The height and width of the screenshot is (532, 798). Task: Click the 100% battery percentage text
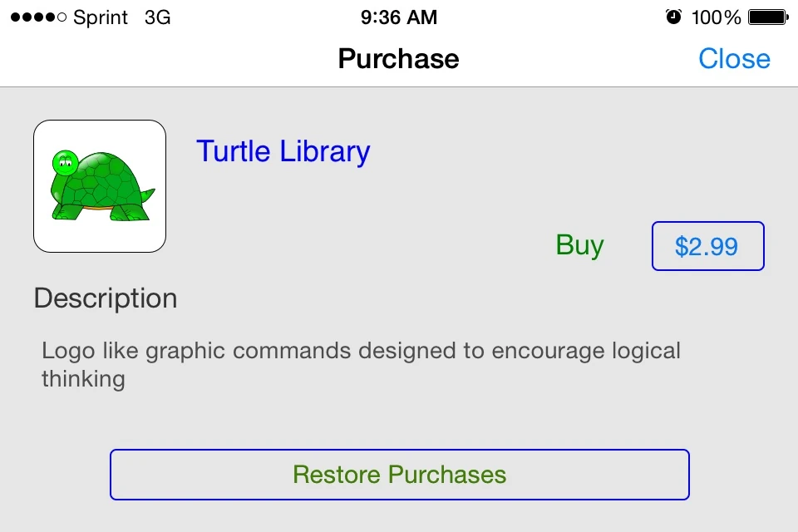tap(717, 16)
